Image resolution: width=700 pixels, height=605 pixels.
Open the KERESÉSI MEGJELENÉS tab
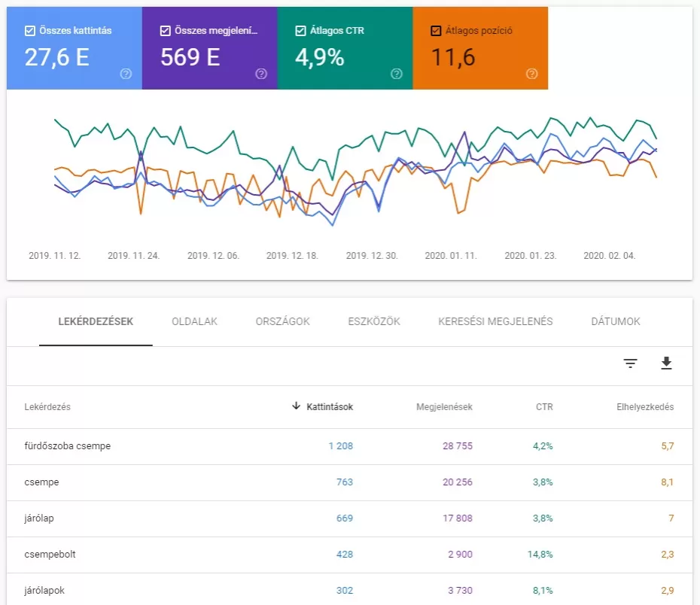coord(495,321)
